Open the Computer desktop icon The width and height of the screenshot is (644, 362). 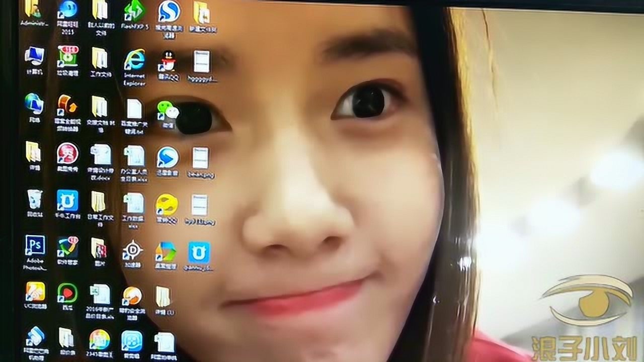(x=34, y=55)
